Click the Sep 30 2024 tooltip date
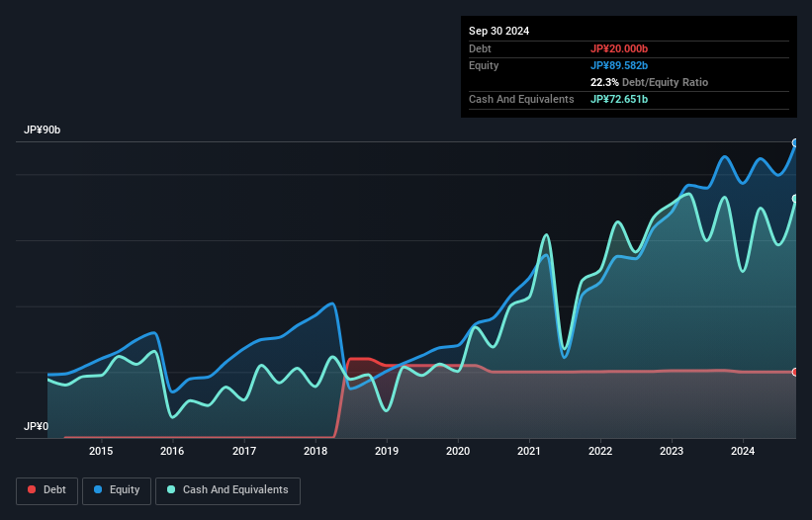 498,31
